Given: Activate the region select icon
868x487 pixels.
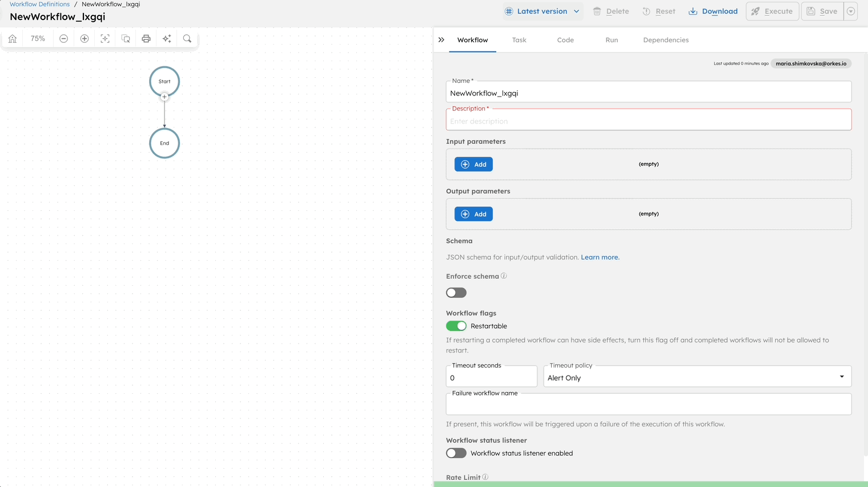Looking at the screenshot, I should tap(126, 38).
